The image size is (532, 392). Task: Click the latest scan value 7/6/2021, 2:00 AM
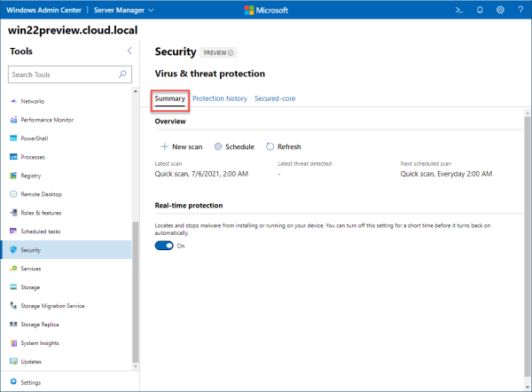[x=201, y=174]
